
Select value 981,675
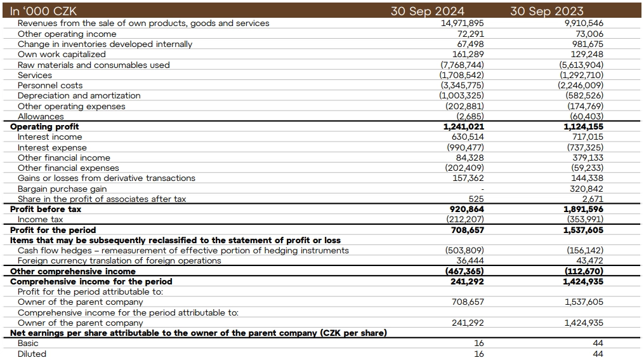[588, 44]
